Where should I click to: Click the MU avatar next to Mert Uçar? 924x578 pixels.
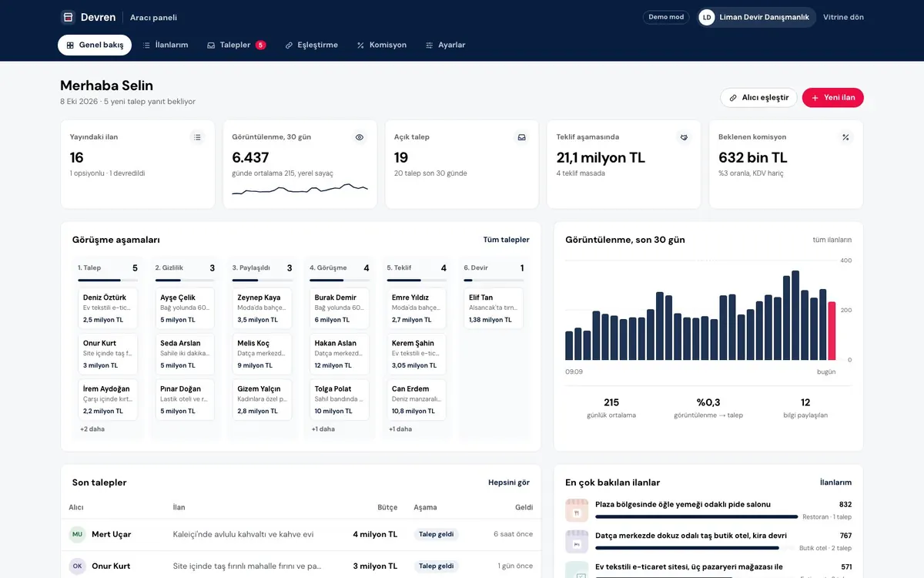[77, 534]
